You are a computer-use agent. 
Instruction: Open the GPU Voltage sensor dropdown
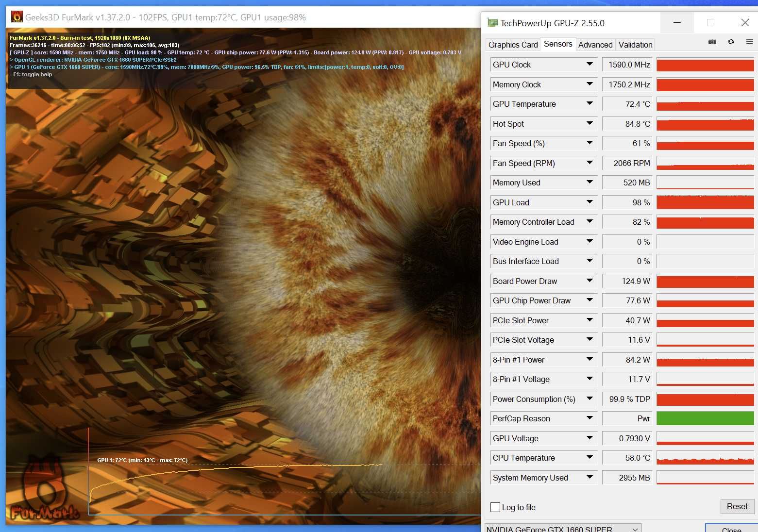tap(590, 438)
